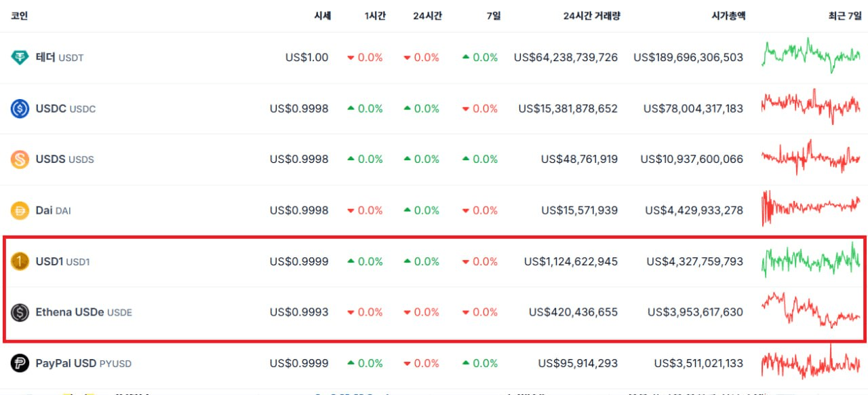This screenshot has width=868, height=395.
Task: Sort by the 24시간 거래량 volume header
Action: (591, 16)
